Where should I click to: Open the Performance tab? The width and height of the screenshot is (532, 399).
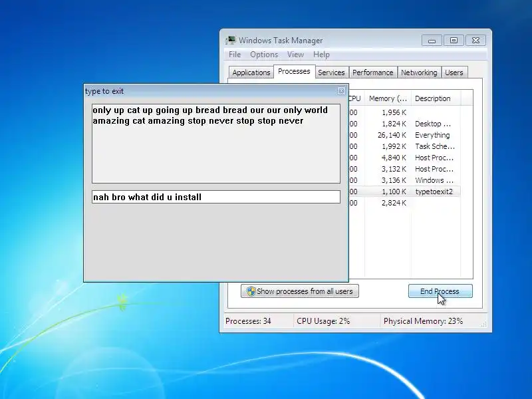(x=372, y=72)
